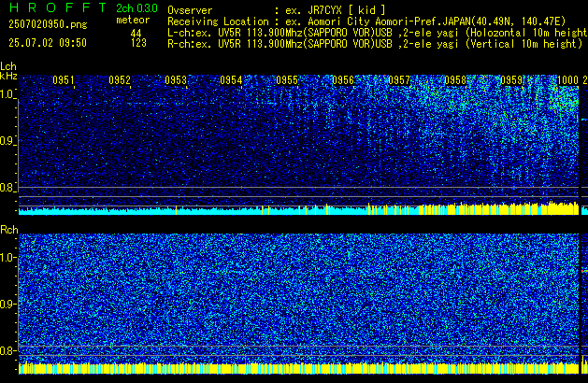Image resolution: width=588 pixels, height=383 pixels.
Task: Select the 0953 time marker
Action: 176,80
